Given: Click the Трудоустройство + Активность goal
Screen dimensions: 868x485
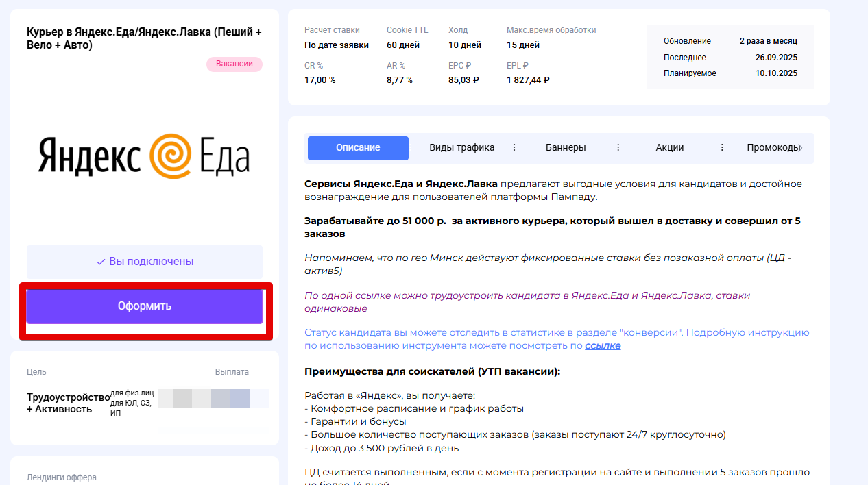Looking at the screenshot, I should point(69,403).
